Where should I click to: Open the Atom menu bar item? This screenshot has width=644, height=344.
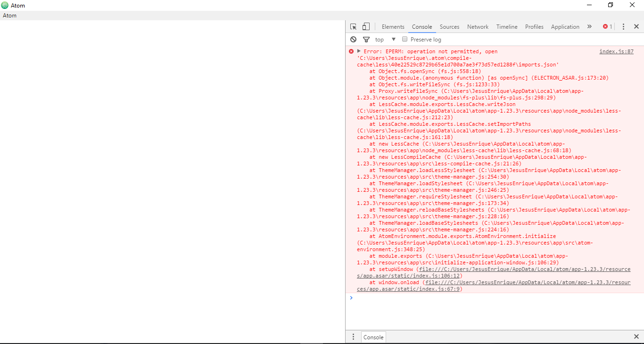(x=10, y=16)
